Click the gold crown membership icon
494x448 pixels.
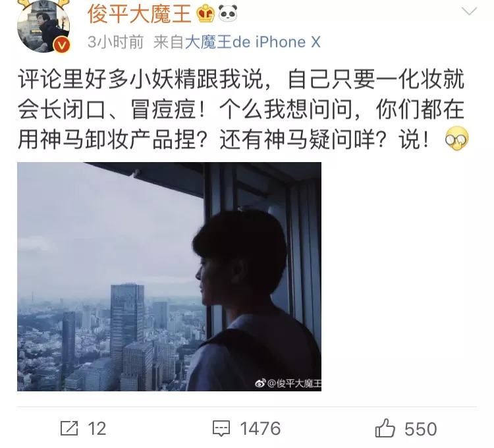(x=205, y=14)
